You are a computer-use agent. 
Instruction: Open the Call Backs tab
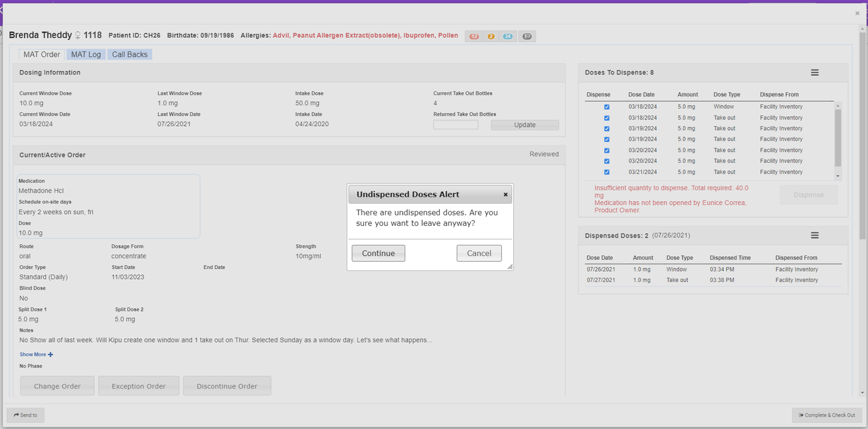pos(129,54)
